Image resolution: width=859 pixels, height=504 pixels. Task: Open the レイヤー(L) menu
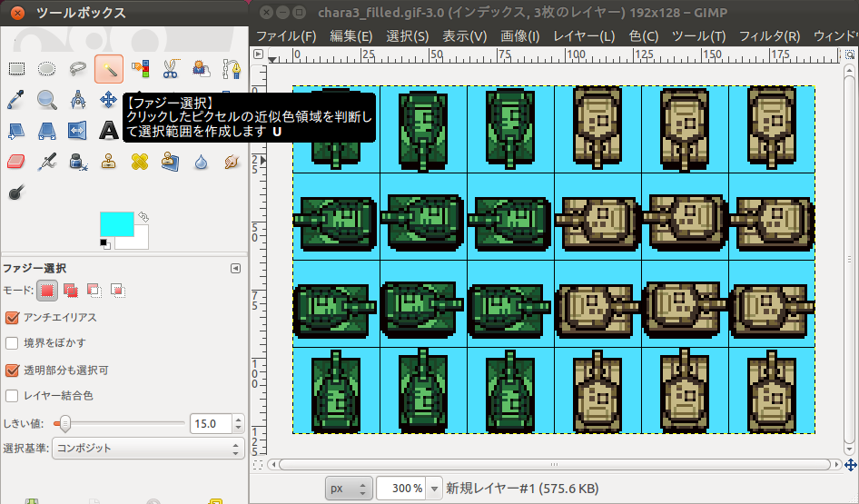(583, 36)
